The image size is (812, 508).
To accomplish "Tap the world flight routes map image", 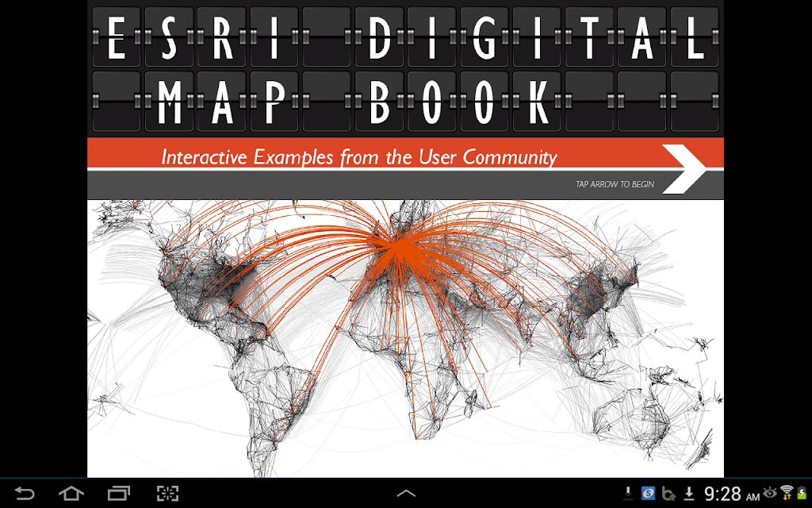I will [x=405, y=338].
